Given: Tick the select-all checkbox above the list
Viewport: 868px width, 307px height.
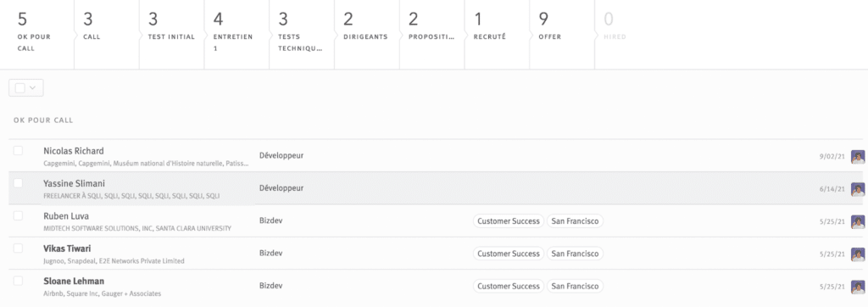Looking at the screenshot, I should [x=20, y=88].
